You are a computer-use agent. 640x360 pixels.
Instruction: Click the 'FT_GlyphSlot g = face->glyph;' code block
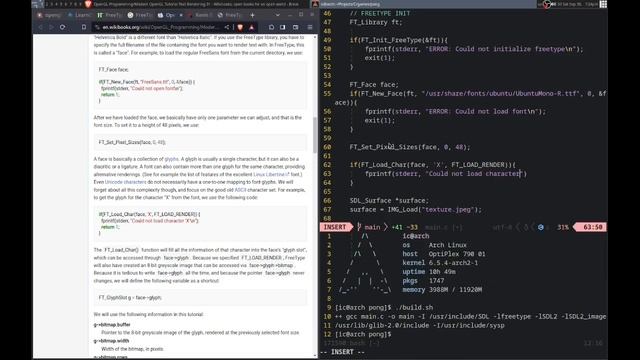click(200, 298)
